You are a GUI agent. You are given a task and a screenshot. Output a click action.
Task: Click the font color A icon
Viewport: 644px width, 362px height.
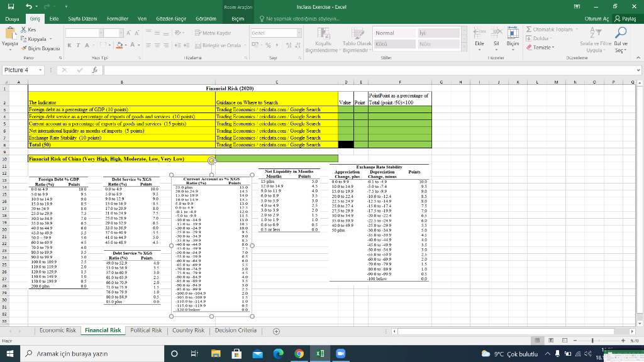(133, 45)
